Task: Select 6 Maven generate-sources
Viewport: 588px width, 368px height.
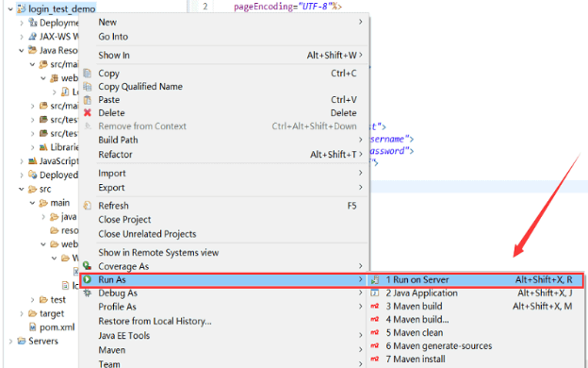Action: click(x=475, y=346)
